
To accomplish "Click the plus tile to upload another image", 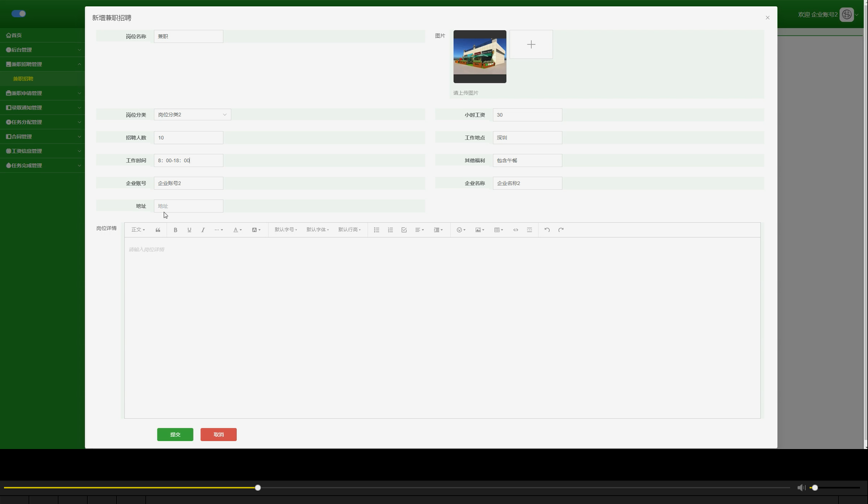I will (x=531, y=44).
